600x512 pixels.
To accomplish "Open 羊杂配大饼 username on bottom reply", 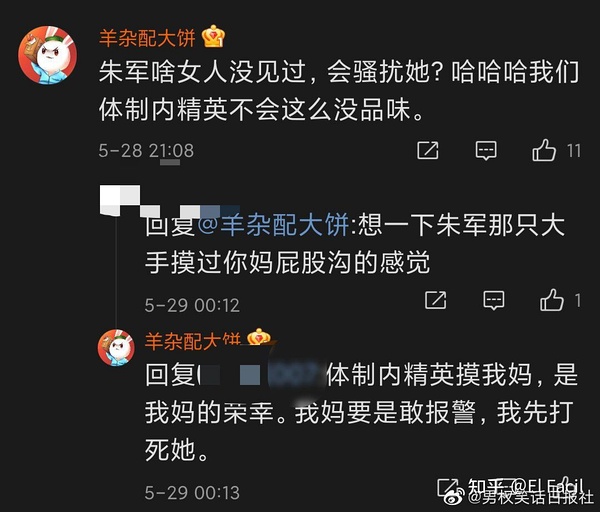I will pyautogui.click(x=192, y=341).
